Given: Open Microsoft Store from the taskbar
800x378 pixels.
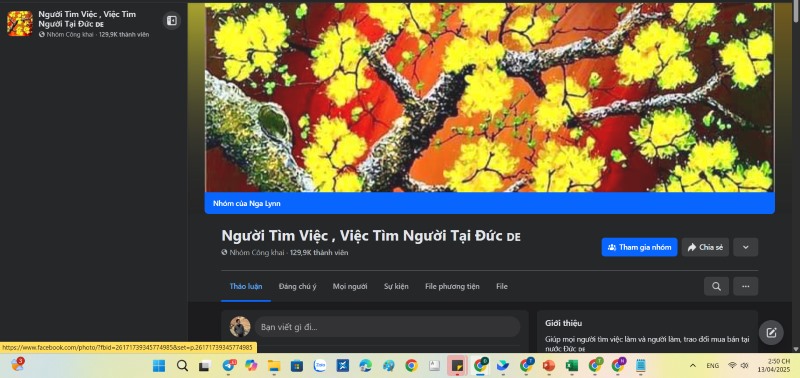Looking at the screenshot, I should point(297,366).
